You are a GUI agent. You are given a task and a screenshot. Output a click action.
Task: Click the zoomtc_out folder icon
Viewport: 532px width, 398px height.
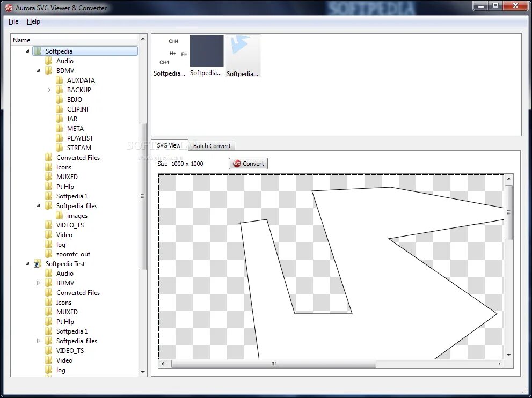[48, 254]
